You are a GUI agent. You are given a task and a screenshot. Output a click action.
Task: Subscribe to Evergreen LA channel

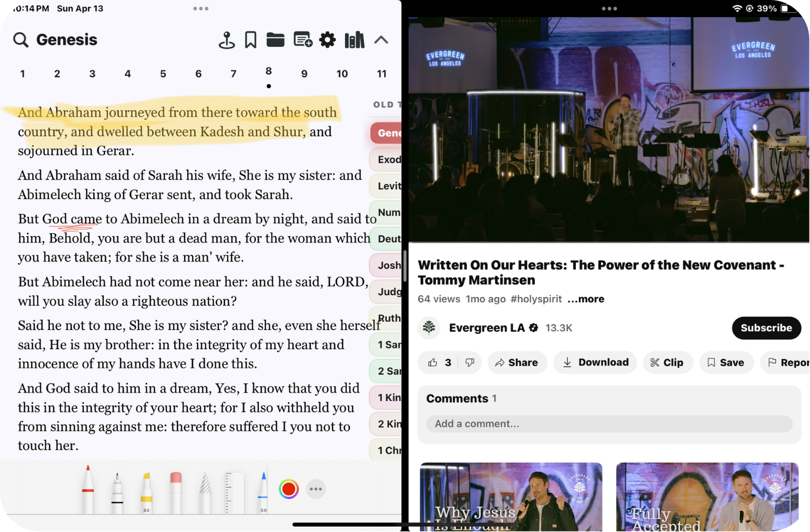766,328
